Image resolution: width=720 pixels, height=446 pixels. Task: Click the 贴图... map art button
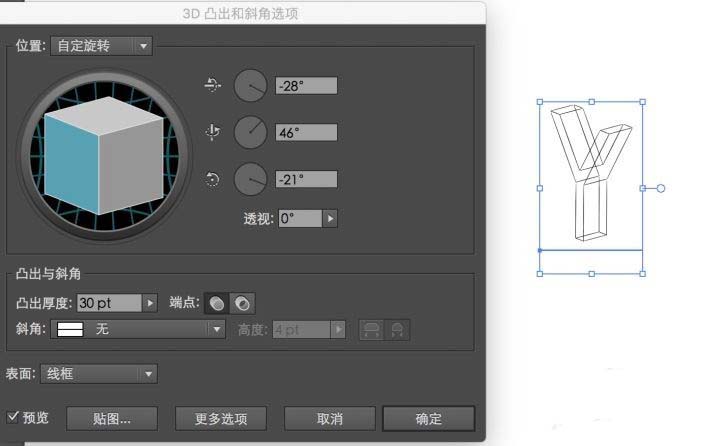pos(112,418)
